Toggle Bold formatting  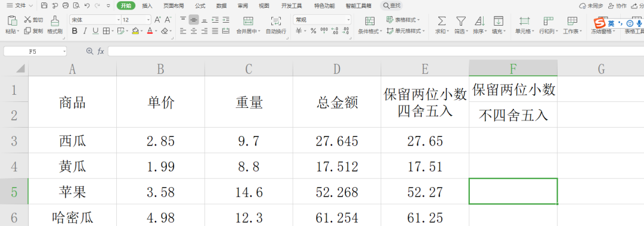click(75, 31)
